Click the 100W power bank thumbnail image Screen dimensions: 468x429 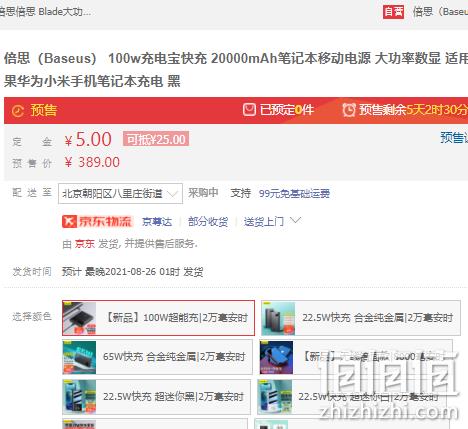[x=79, y=318]
